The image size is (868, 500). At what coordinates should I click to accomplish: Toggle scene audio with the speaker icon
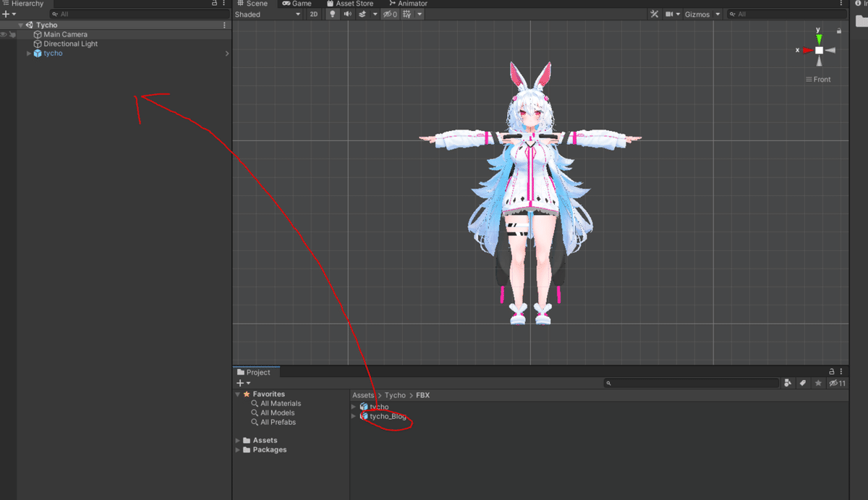(x=348, y=14)
